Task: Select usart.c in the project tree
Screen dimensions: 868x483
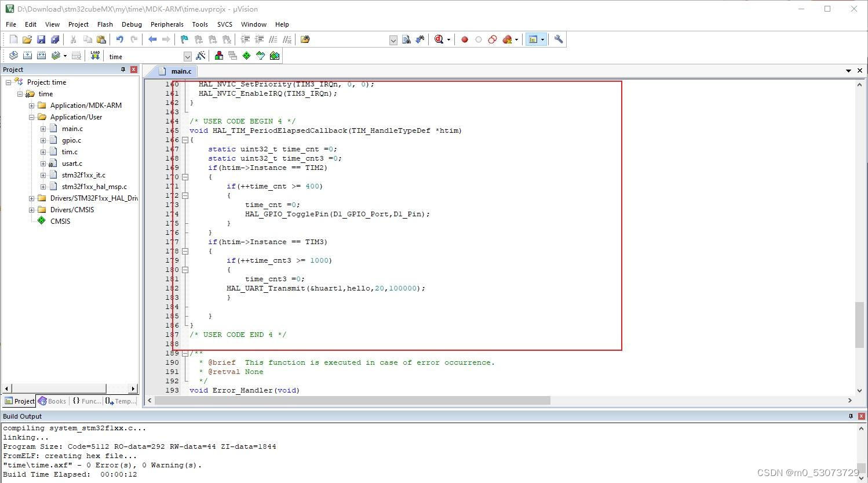Action: pos(72,164)
